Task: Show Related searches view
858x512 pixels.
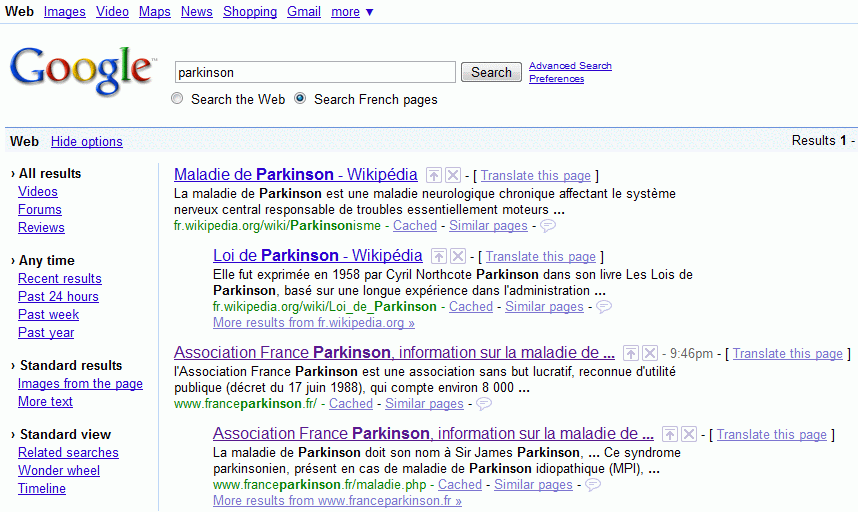Action: pyautogui.click(x=68, y=452)
